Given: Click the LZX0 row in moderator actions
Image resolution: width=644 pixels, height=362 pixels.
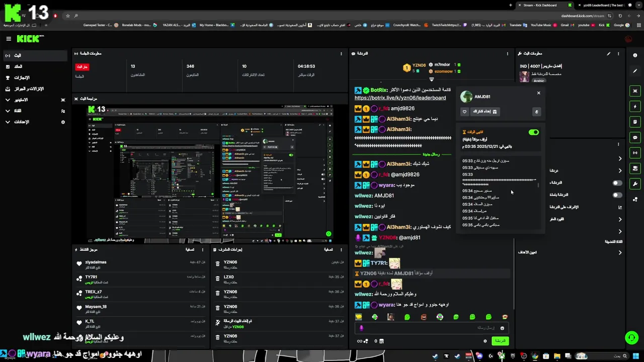Looking at the screenshot, I should 279,279.
